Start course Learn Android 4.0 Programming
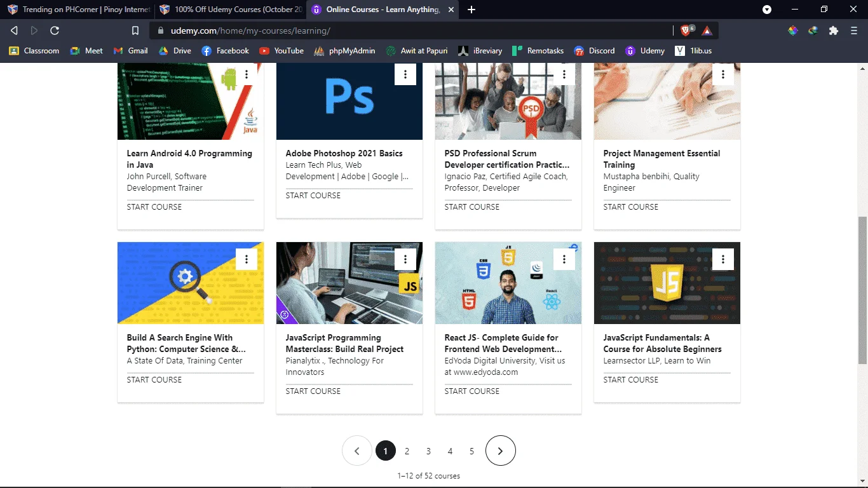The image size is (868, 488). [x=154, y=207]
